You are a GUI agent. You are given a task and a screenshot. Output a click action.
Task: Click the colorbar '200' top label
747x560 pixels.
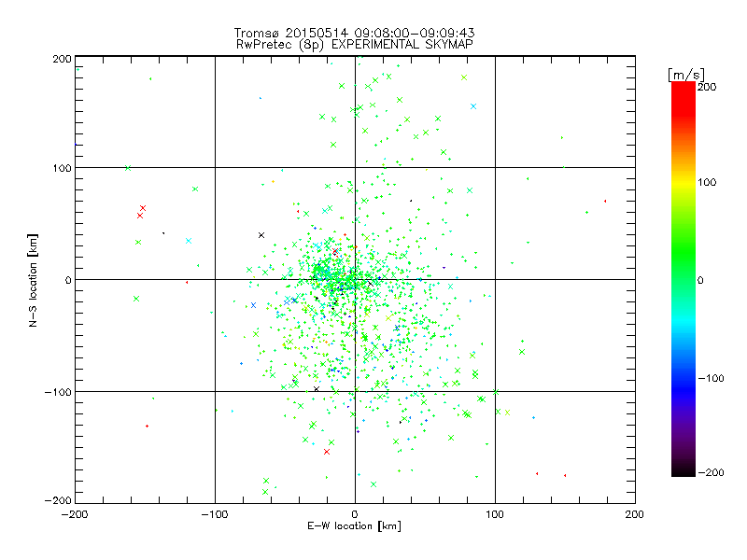tap(707, 87)
